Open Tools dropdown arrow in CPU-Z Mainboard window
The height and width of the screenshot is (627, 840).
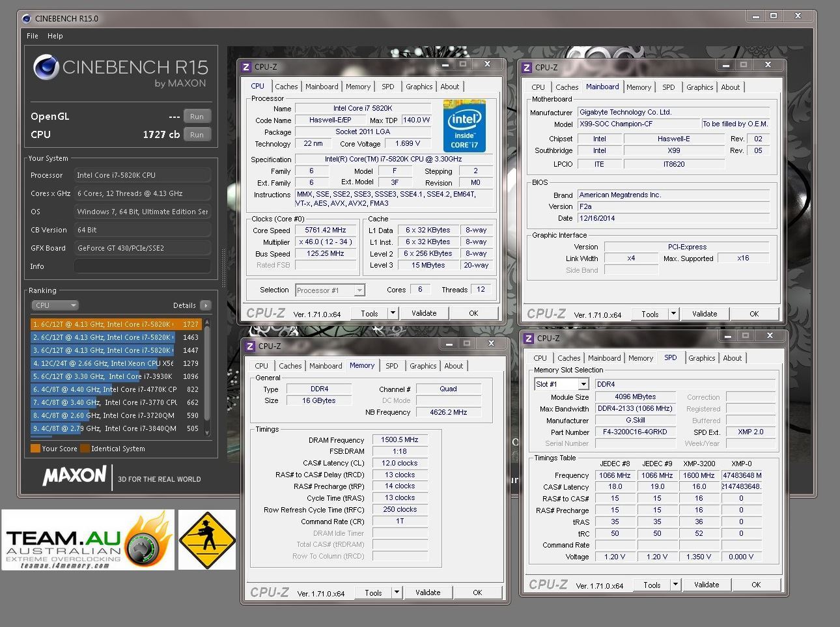(x=673, y=314)
